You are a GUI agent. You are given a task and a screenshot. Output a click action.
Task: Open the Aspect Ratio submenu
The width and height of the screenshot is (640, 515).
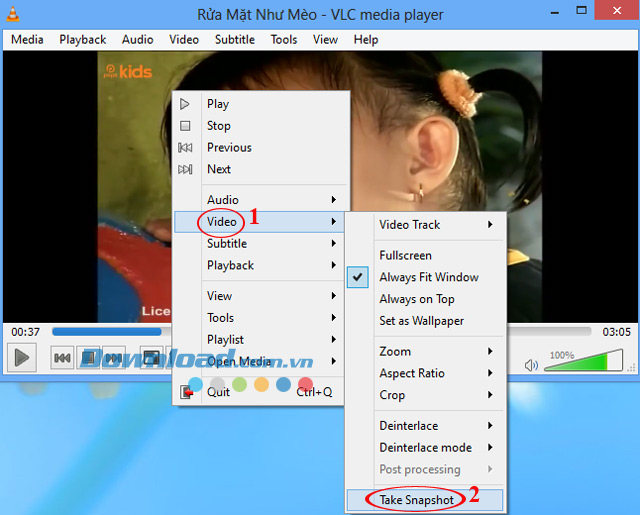point(423,373)
